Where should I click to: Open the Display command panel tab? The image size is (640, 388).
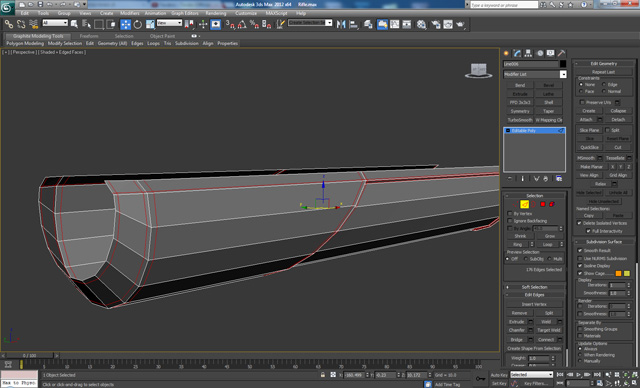click(x=551, y=53)
